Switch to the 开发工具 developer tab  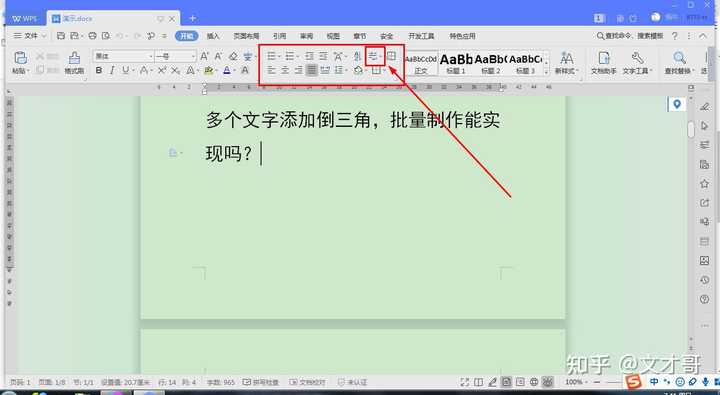[421, 36]
